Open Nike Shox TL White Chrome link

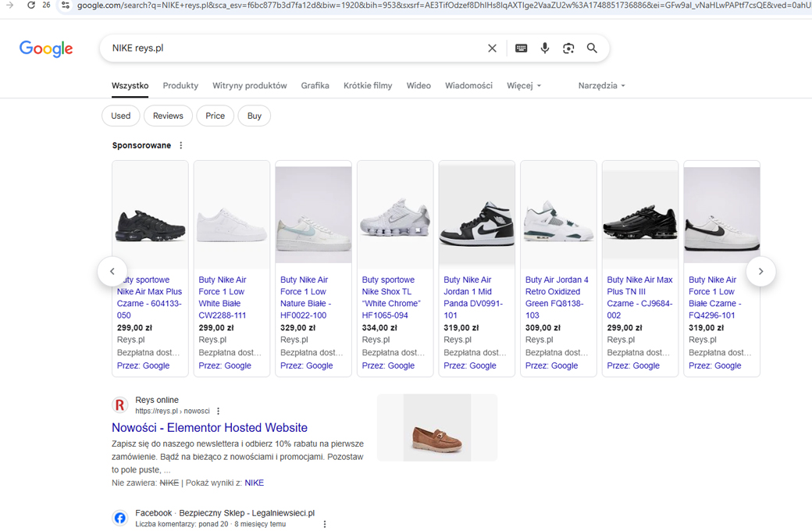391,298
